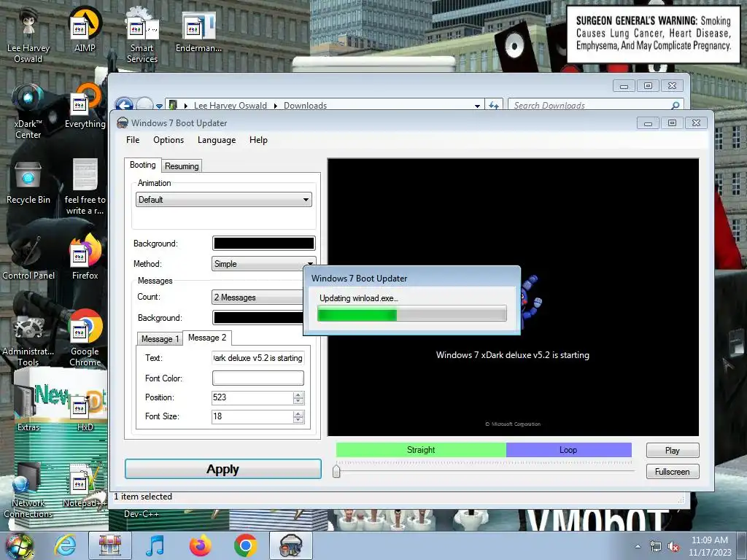Image resolution: width=747 pixels, height=560 pixels.
Task: Increase Position with the up spinner arrow
Action: (298, 394)
